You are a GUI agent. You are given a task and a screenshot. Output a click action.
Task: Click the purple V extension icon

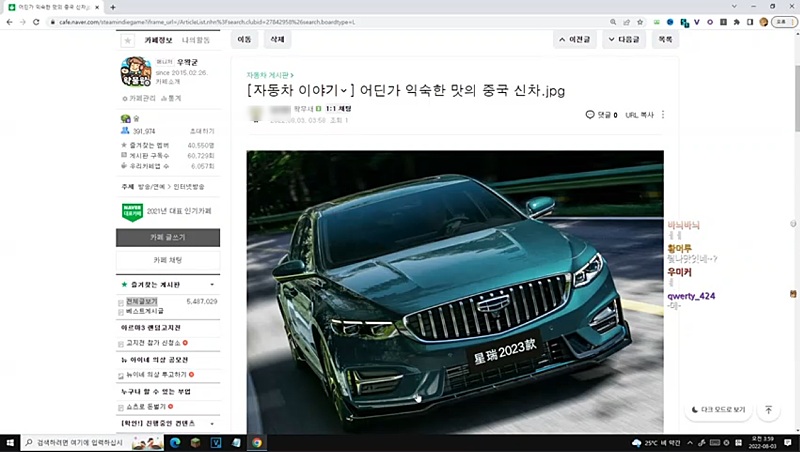pyautogui.click(x=697, y=22)
